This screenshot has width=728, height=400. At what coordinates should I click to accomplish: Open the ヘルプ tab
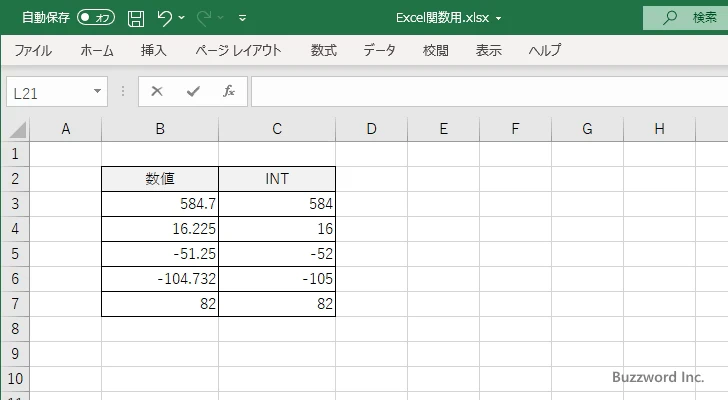tap(545, 50)
